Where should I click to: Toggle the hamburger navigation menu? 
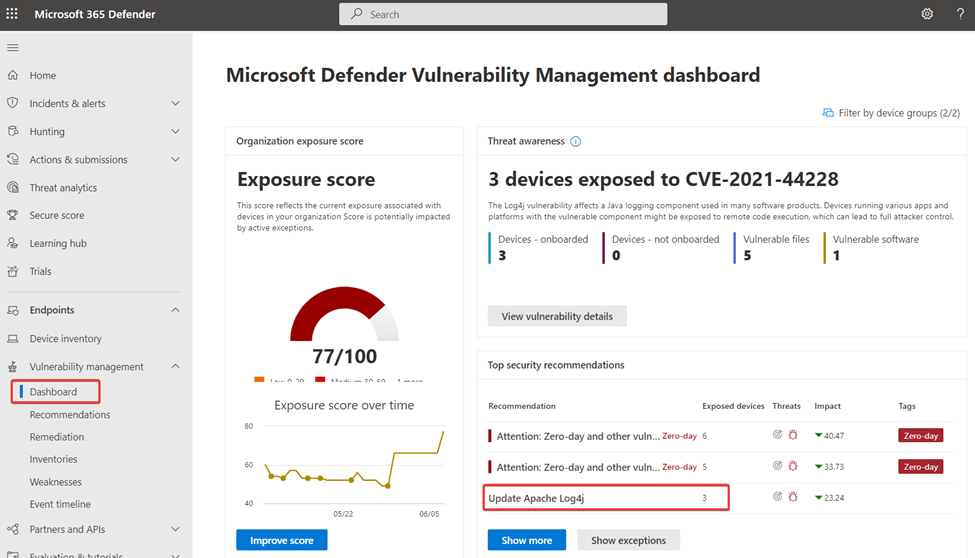click(x=12, y=47)
